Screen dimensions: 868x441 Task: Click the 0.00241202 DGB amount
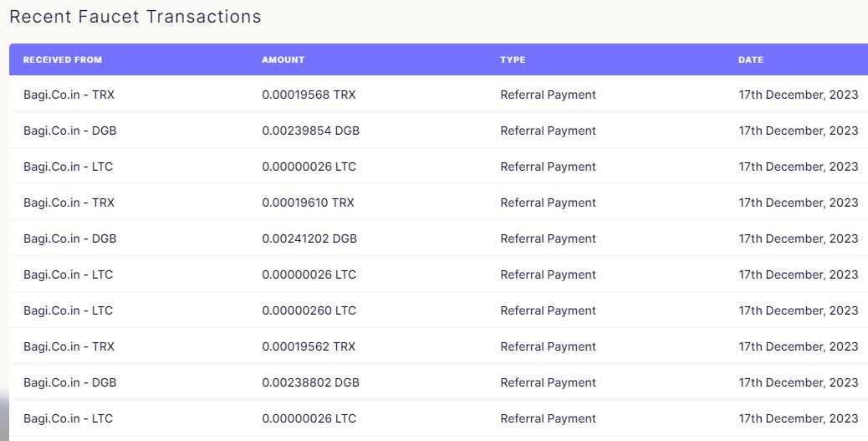(x=309, y=238)
